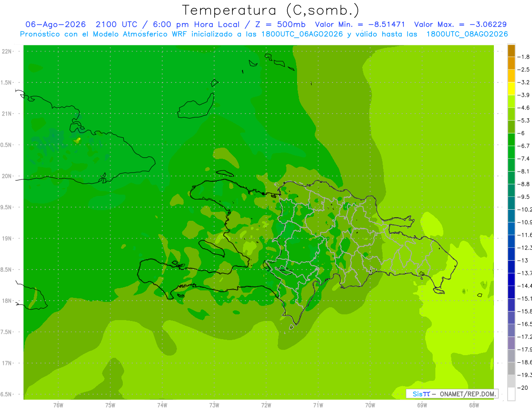The image size is (532, 411).
Task: Click the 76W longitude axis label
Action: (58, 405)
